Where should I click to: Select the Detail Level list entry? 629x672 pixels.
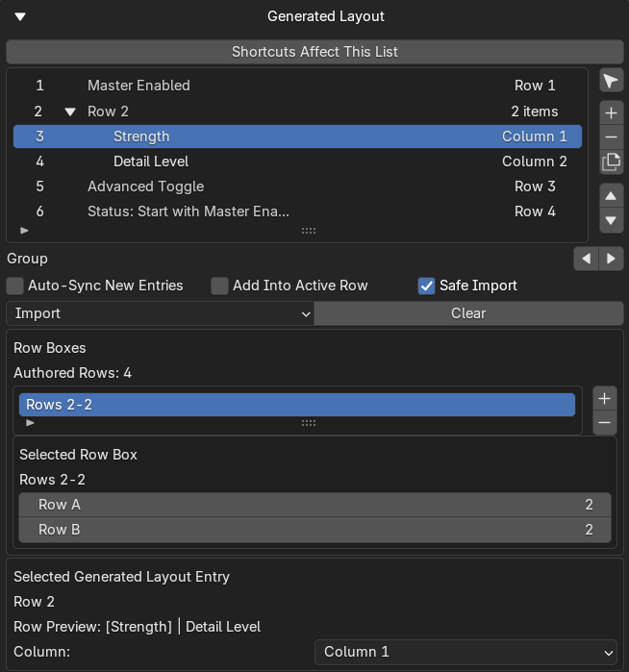click(297, 162)
